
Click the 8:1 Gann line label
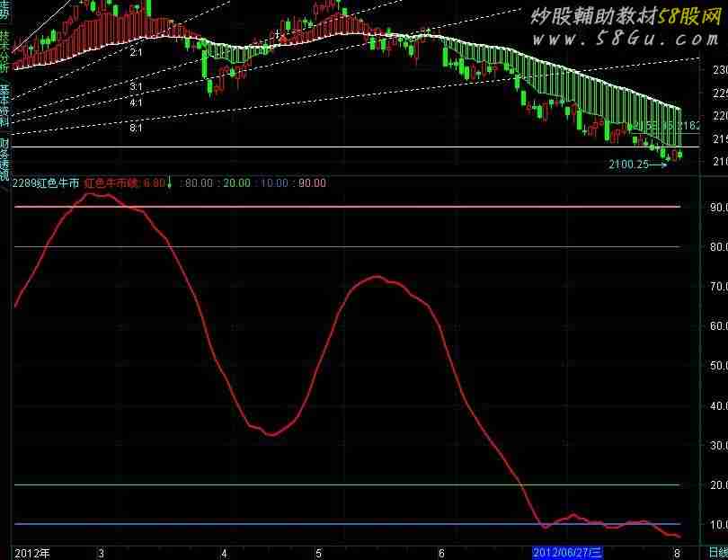click(136, 129)
